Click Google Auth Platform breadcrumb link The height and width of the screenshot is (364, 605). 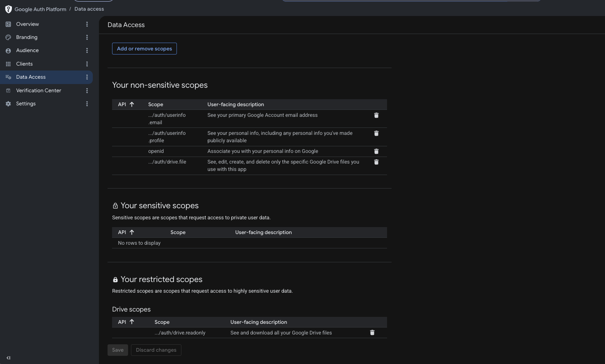[40, 9]
